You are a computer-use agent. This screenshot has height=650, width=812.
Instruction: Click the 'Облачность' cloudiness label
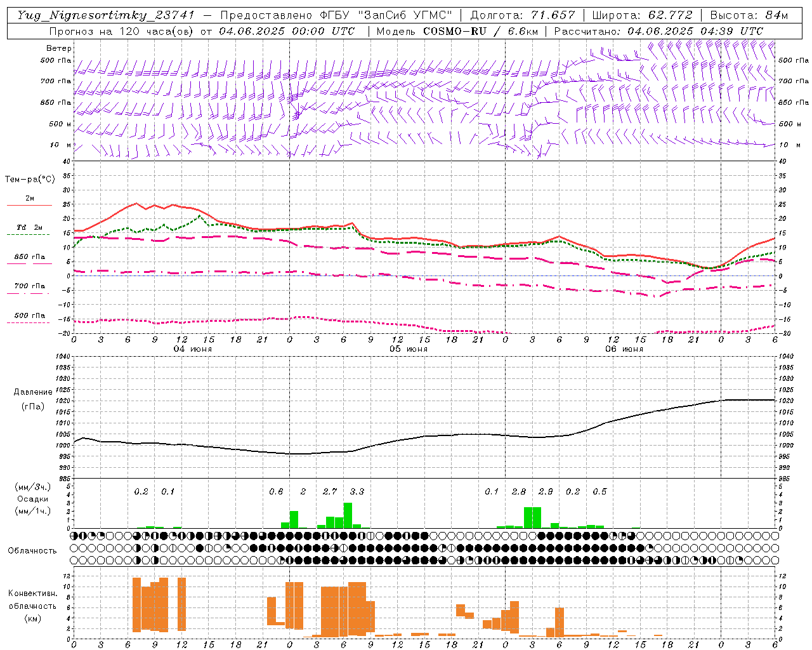(32, 551)
